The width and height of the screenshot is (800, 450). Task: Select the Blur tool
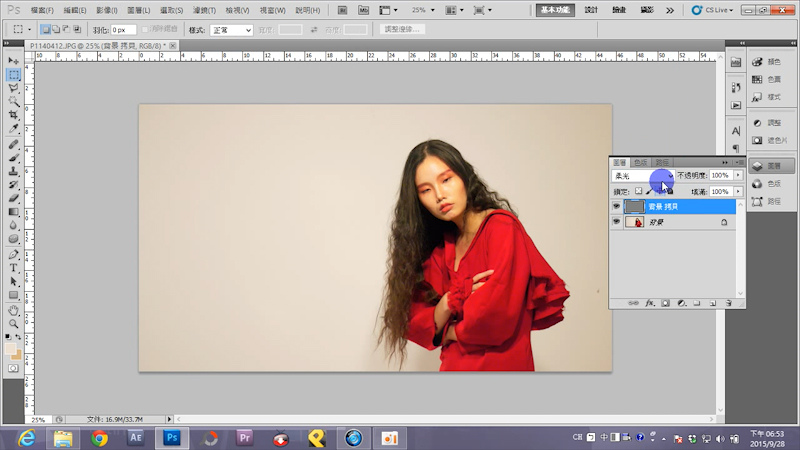click(13, 225)
